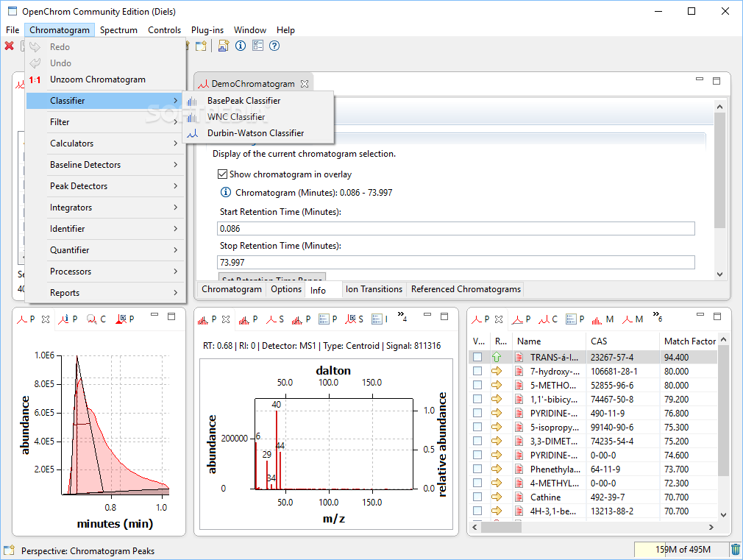The height and width of the screenshot is (560, 743).
Task: Open the Reports submenu entry
Action: point(105,293)
